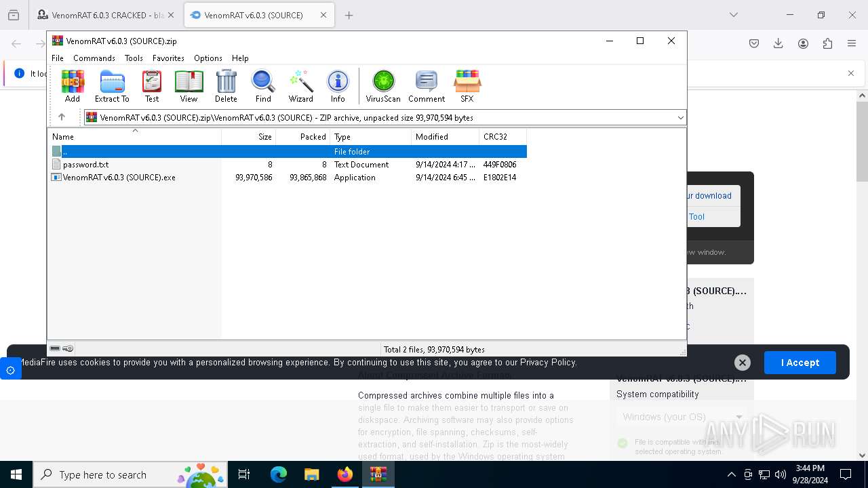Close the Firefox notification bar

pos(851,73)
